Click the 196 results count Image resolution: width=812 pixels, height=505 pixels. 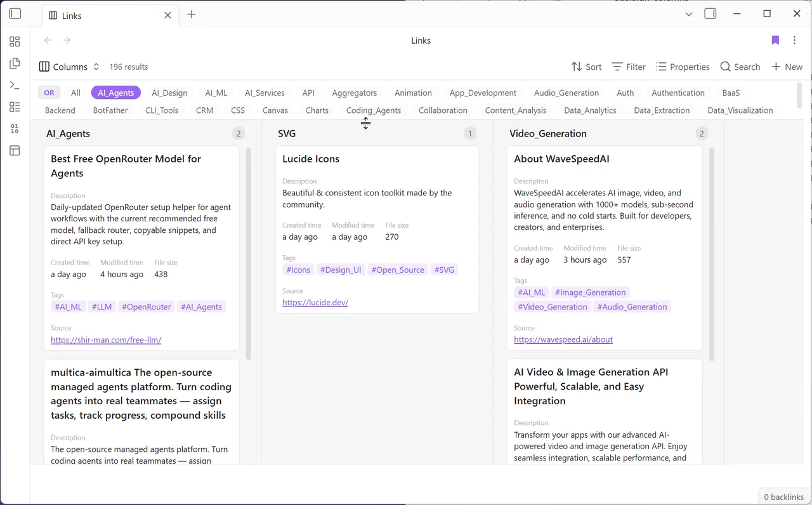click(129, 67)
